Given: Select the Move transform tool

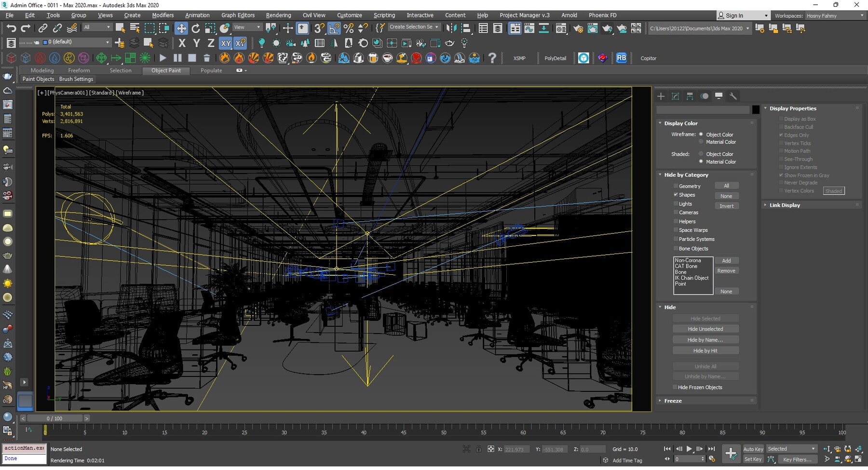Looking at the screenshot, I should click(181, 28).
